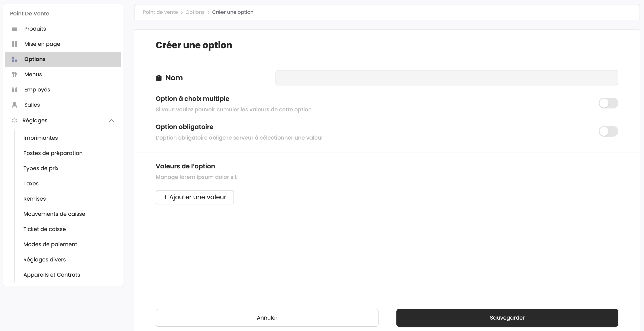644x331 pixels.
Task: Click the Produits list icon
Action: pos(15,29)
